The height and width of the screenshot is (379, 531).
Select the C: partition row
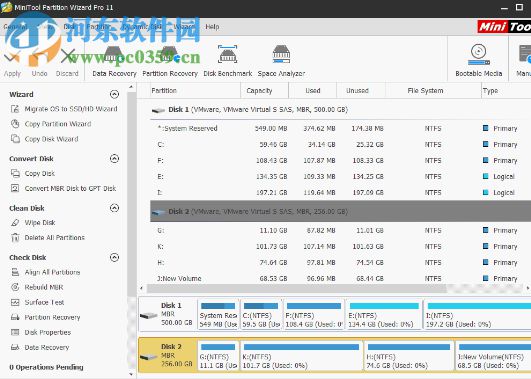click(340, 145)
